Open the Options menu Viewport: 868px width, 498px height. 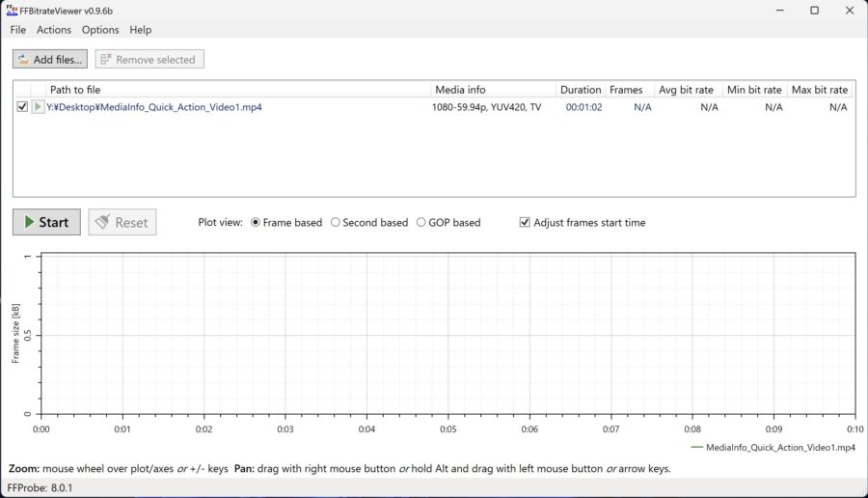point(100,30)
